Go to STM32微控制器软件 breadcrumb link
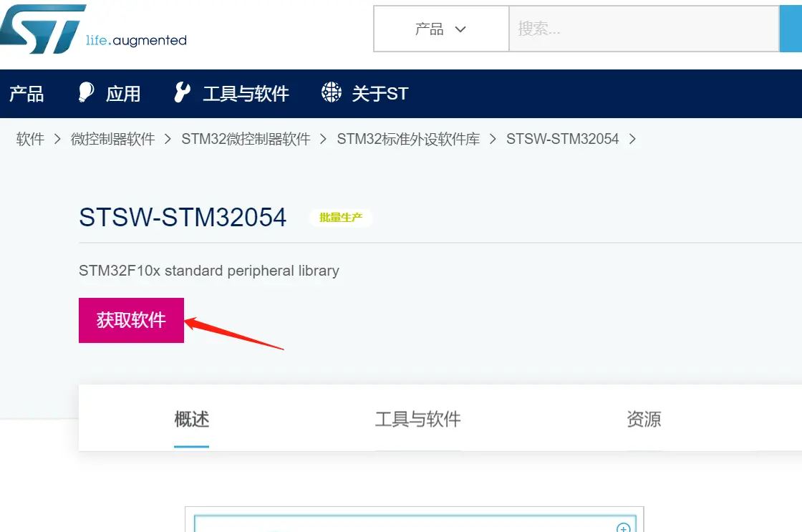The height and width of the screenshot is (532, 802). [246, 139]
